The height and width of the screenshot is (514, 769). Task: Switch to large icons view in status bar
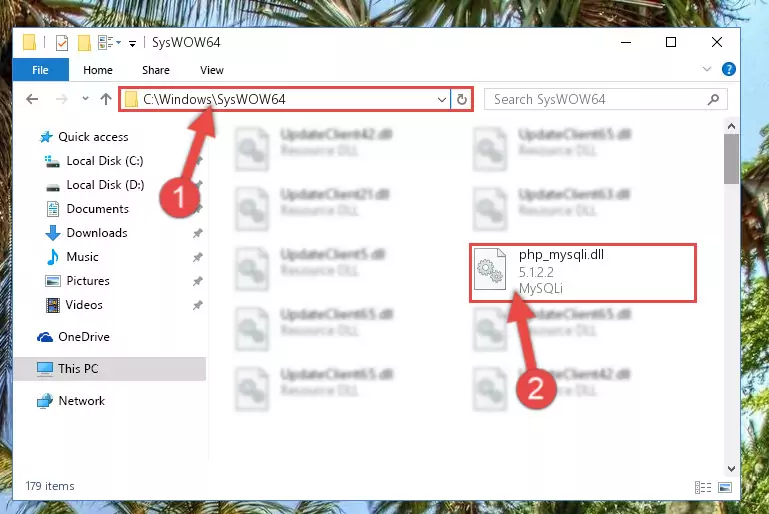click(725, 487)
